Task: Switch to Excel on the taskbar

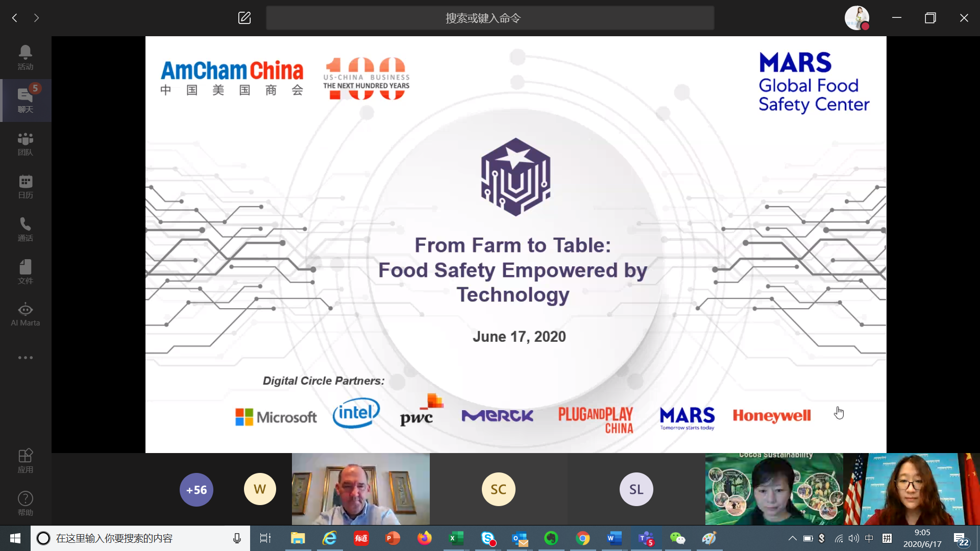Action: pos(456,538)
